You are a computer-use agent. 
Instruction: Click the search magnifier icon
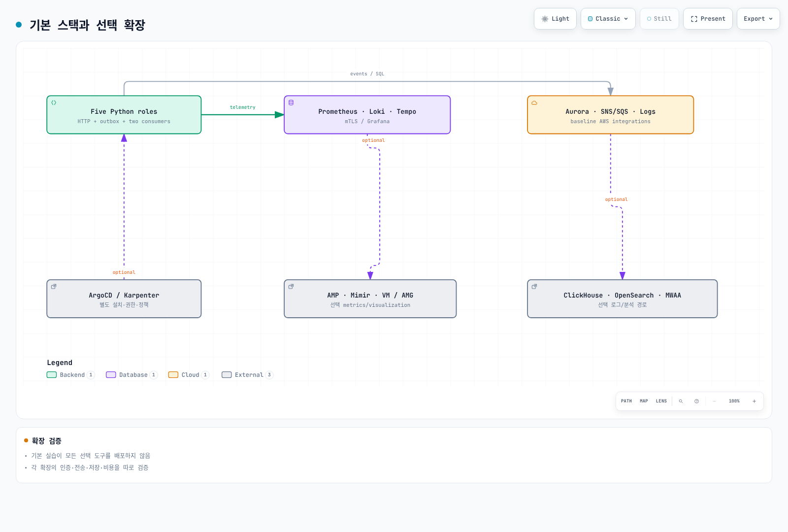click(681, 401)
